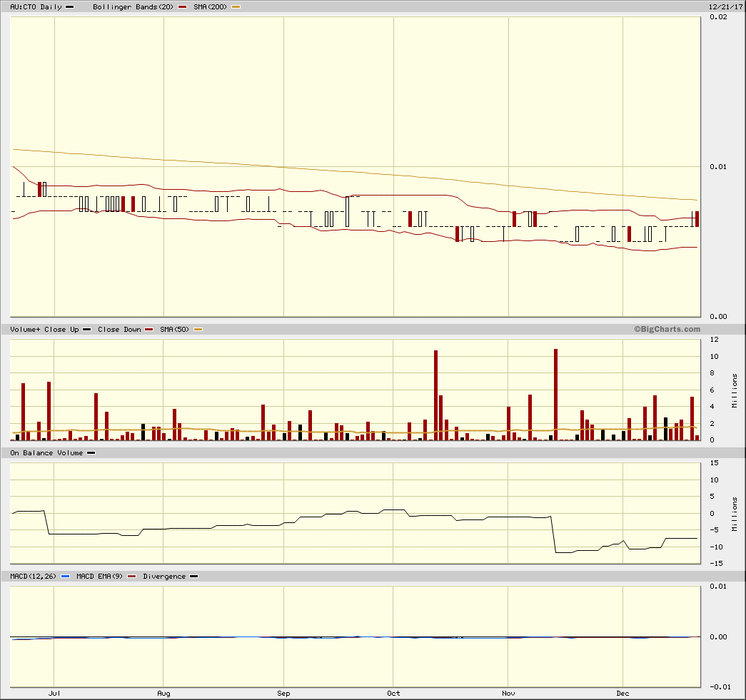
Task: Click the red Close Down legend swatch
Action: (x=149, y=330)
